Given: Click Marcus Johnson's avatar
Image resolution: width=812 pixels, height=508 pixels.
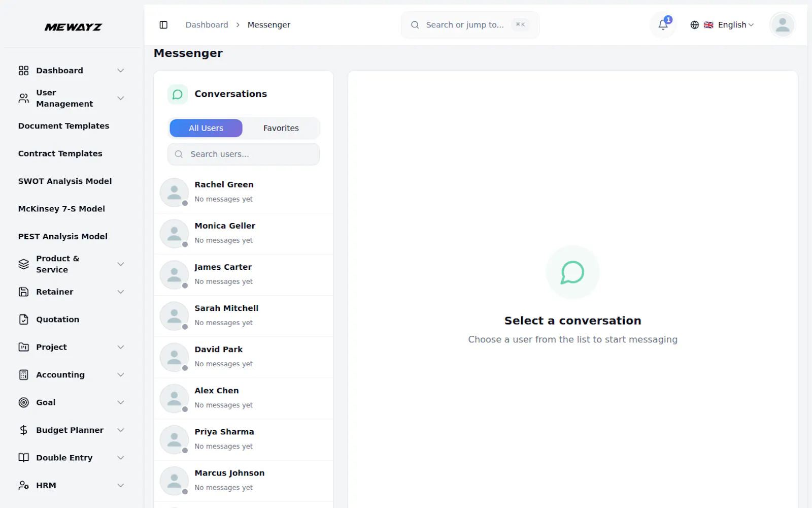Looking at the screenshot, I should [x=174, y=480].
